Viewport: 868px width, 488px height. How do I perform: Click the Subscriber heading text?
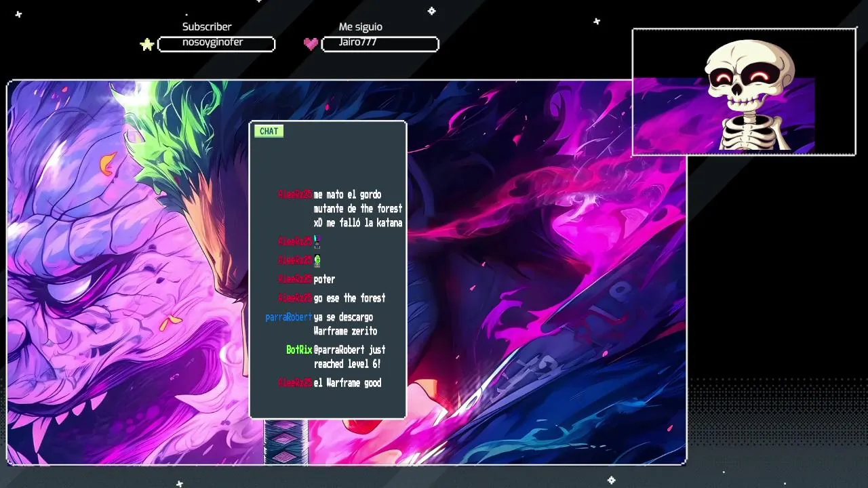(207, 26)
